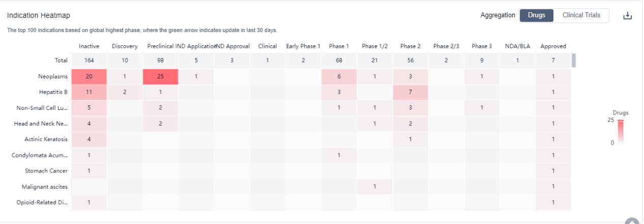Select Neoplasms Preclinical cell showing 25
644x224 pixels.
(x=160, y=76)
